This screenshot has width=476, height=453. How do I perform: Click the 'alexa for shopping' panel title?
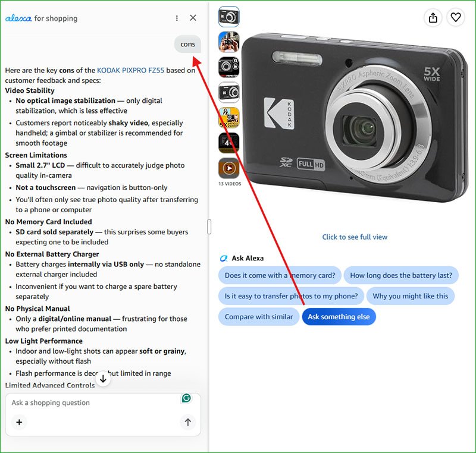(41, 18)
